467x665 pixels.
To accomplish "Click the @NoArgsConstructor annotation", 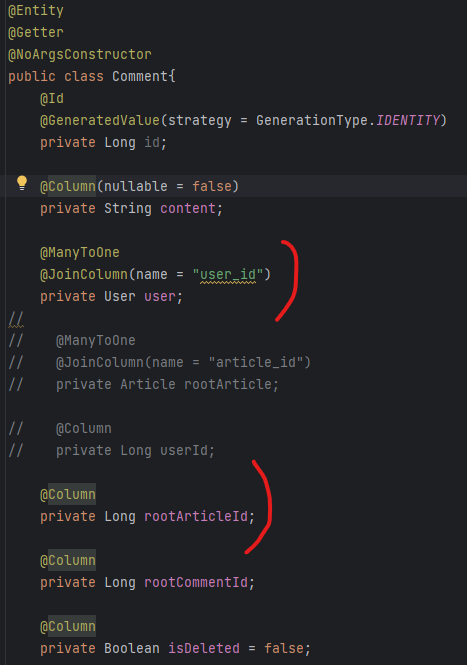I will 80,55.
